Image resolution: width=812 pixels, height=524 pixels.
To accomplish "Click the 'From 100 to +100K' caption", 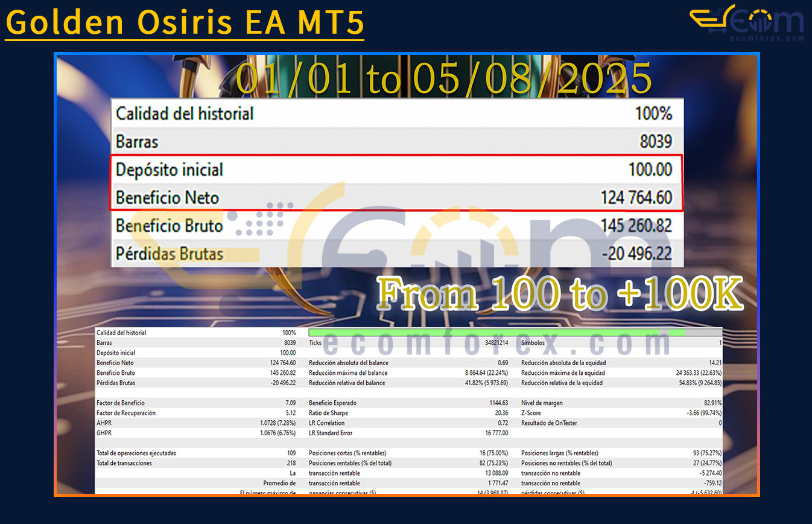I will (x=560, y=295).
